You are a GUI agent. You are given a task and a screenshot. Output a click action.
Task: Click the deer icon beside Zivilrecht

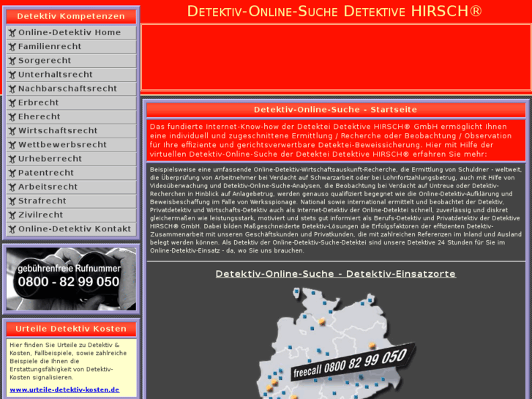click(12, 215)
